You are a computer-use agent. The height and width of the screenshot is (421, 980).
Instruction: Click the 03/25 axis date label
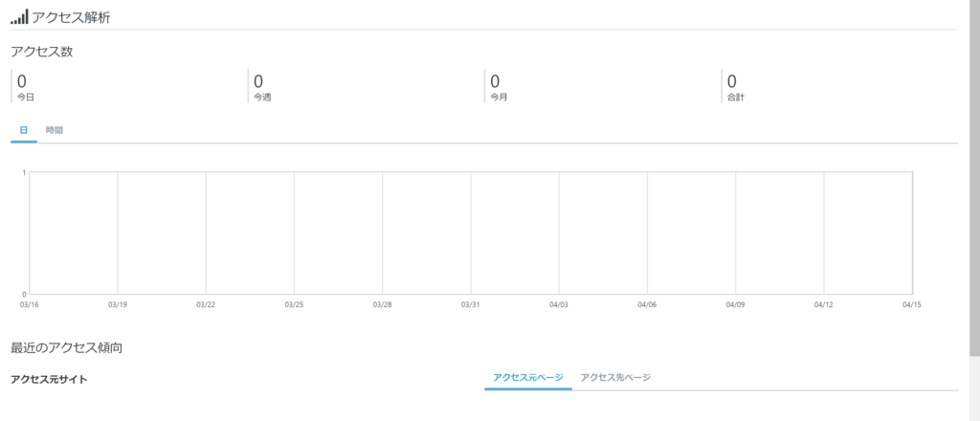click(294, 305)
